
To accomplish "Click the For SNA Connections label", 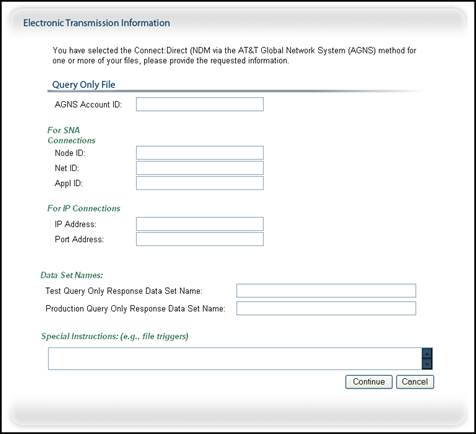I will (x=71, y=135).
